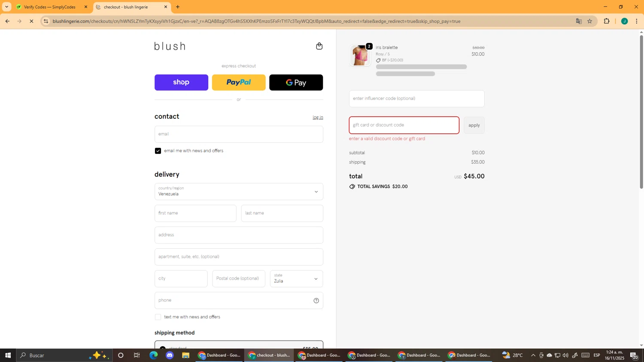Open the taskbar clock and date
Image resolution: width=644 pixels, height=362 pixels.
pos(614,355)
